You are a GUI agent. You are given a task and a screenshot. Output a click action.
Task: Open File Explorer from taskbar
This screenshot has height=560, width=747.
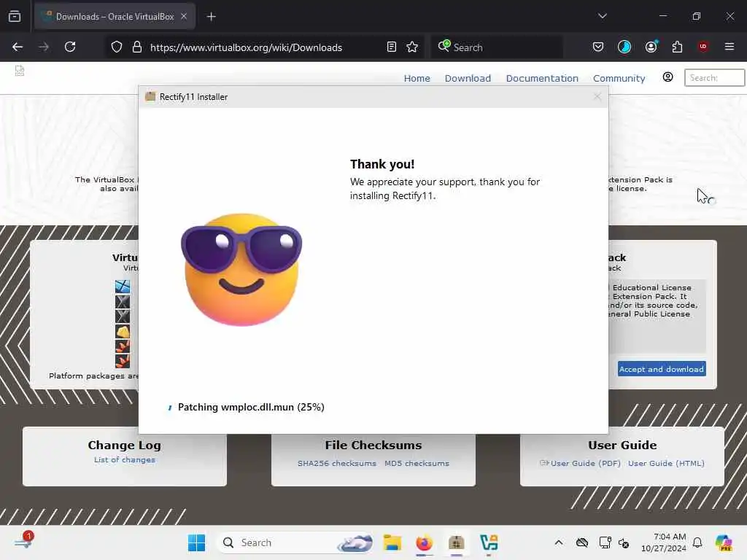pos(392,542)
